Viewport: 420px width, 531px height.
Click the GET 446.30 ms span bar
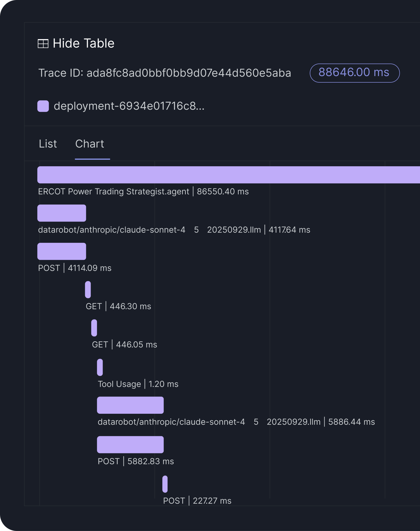[88, 290]
